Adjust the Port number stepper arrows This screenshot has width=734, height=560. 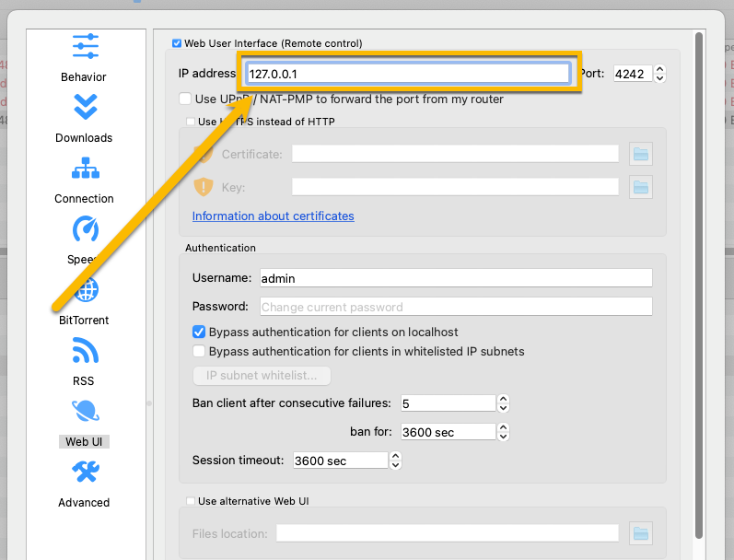point(659,74)
